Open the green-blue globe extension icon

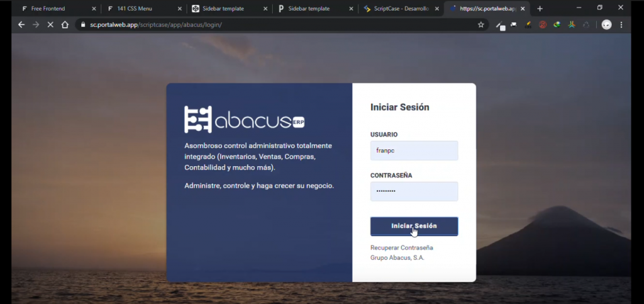point(557,25)
